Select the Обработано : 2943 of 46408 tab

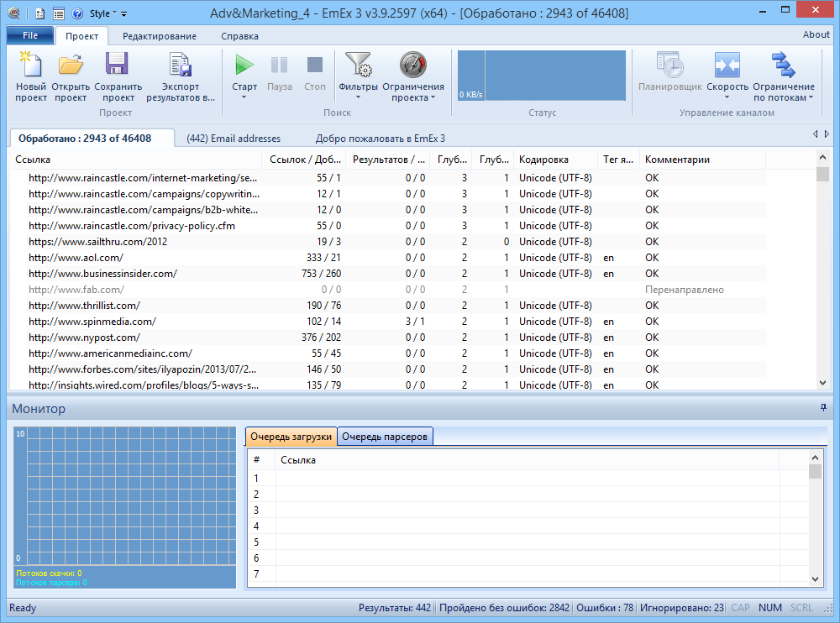[92, 139]
